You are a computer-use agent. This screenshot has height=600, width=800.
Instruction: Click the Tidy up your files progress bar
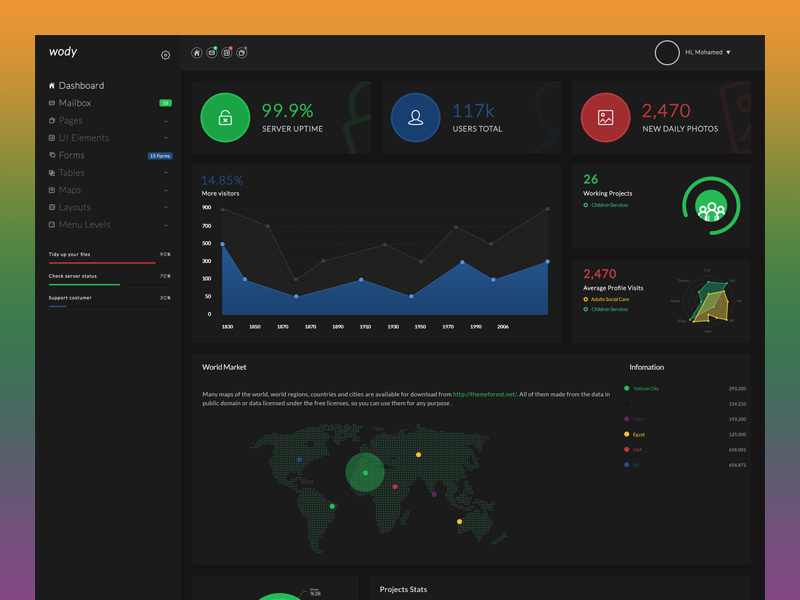point(110,263)
